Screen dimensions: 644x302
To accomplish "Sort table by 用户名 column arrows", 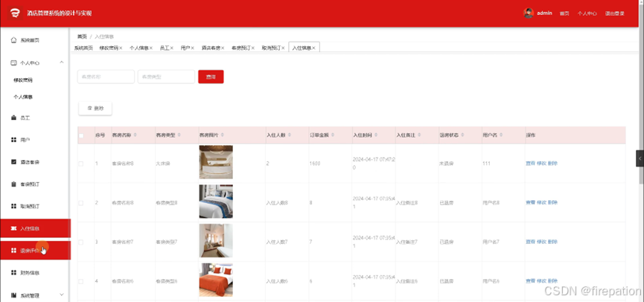I will pyautogui.click(x=501, y=135).
